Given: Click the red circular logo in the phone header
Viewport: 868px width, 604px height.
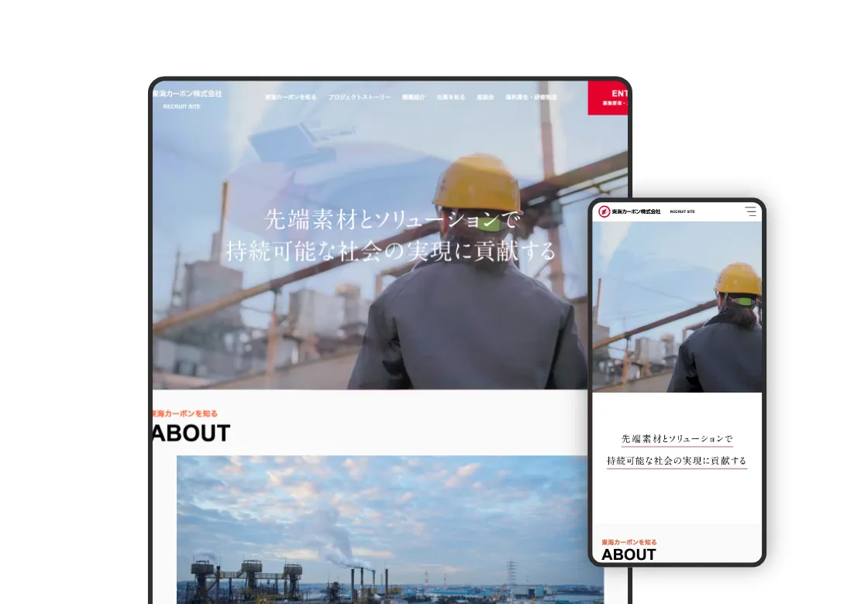Looking at the screenshot, I should pyautogui.click(x=604, y=211).
